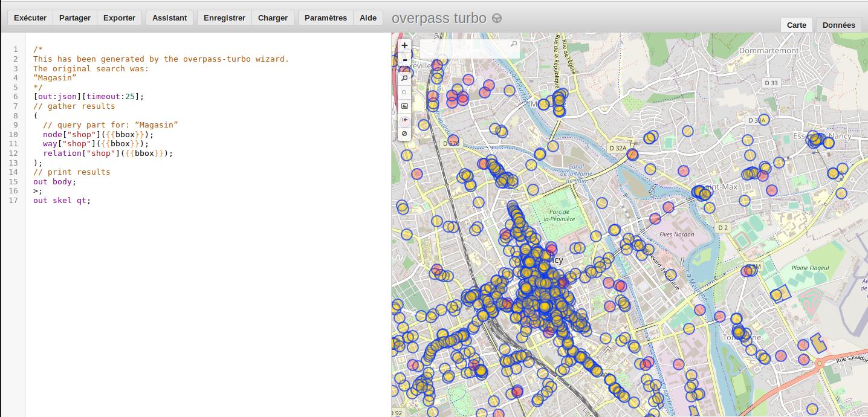The height and width of the screenshot is (417, 868).
Task: Switch to the Carte tab
Action: click(797, 25)
